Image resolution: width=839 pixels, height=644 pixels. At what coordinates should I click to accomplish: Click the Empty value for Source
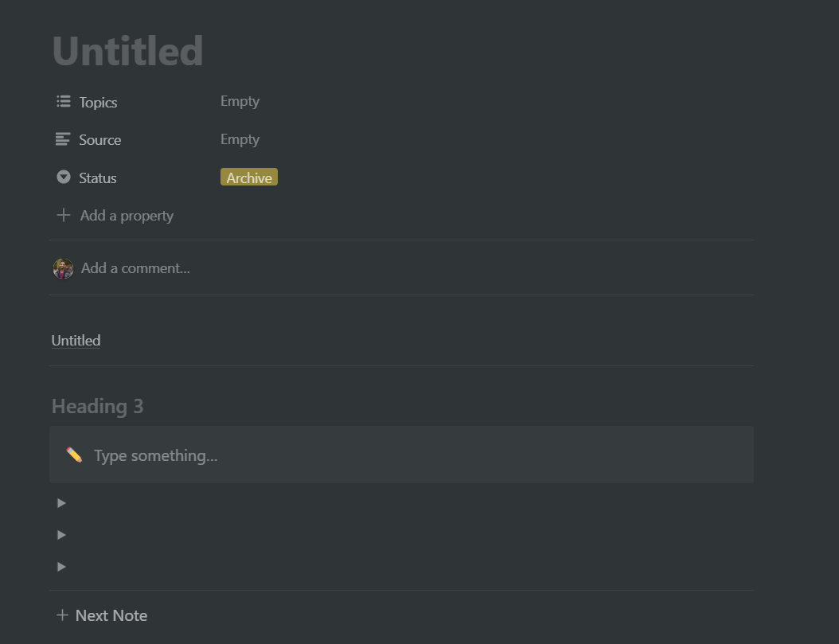point(240,139)
